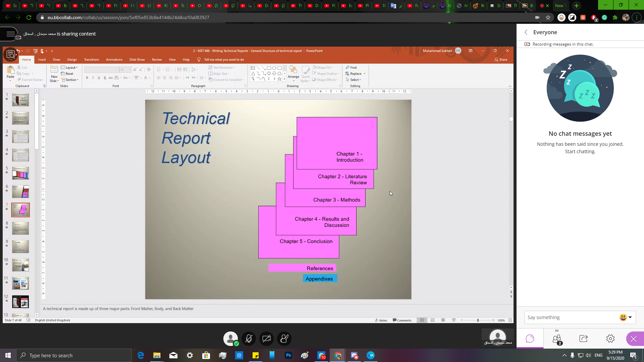Go back from Everyone chat
Image resolution: width=644 pixels, height=362 pixels.
pos(526,32)
